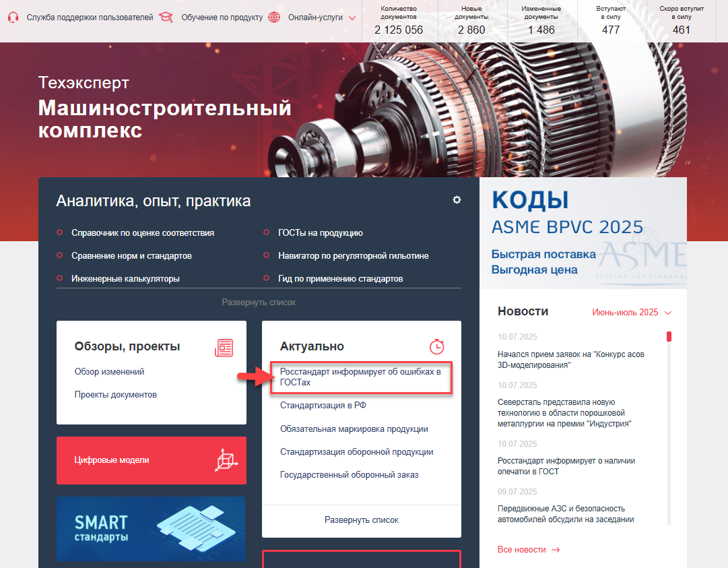This screenshot has width=728, height=568.
Task: Open Росстандарт информирует об ошибках в ГОСТах
Action: 361,377
